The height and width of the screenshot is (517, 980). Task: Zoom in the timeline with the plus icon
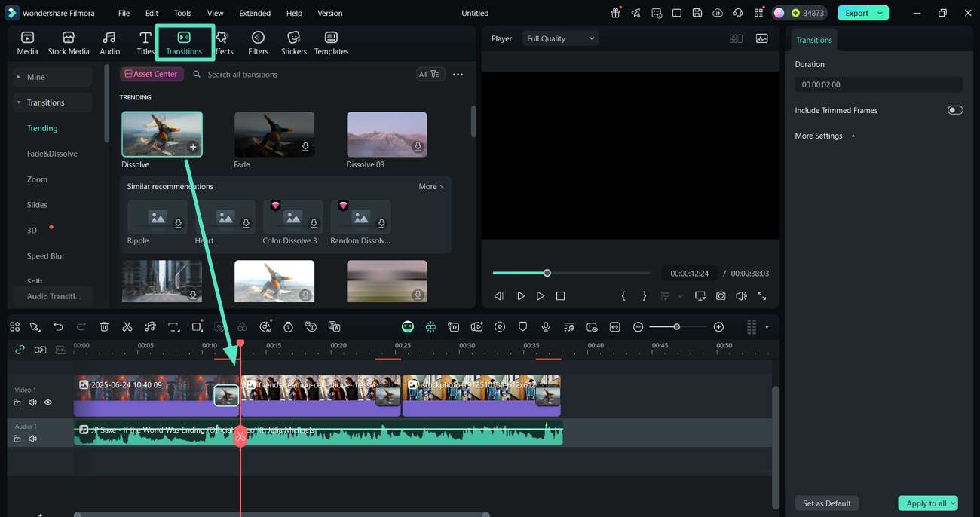coord(718,326)
